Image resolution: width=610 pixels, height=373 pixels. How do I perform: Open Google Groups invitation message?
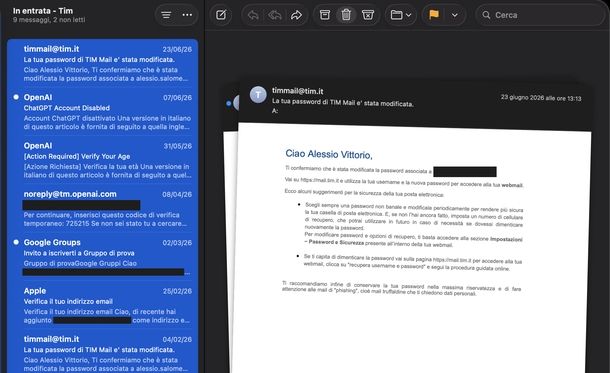tap(103, 257)
